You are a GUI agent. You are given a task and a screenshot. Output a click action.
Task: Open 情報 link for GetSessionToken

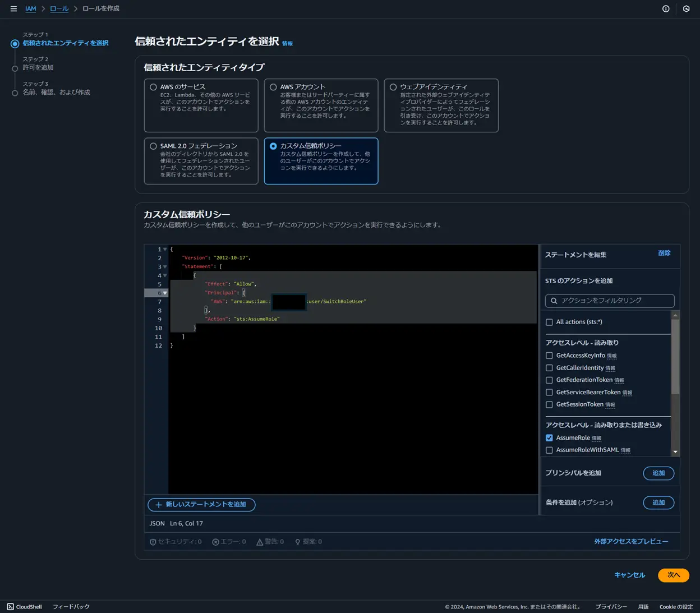point(610,405)
